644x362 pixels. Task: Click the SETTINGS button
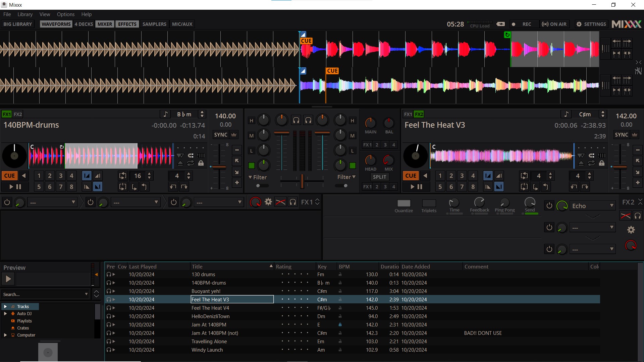[591, 24]
